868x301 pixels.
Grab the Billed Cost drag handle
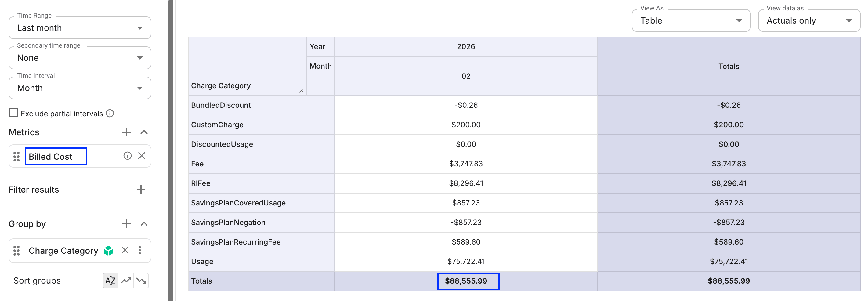pos(16,156)
